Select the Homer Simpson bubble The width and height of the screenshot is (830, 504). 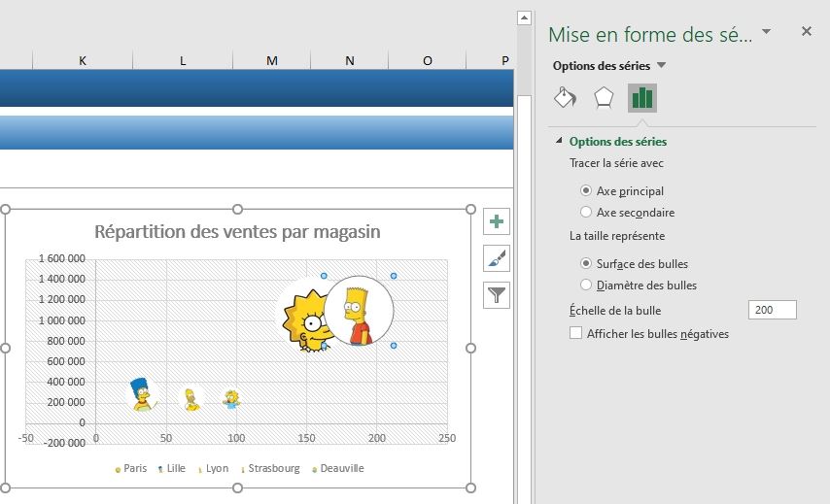pos(191,399)
